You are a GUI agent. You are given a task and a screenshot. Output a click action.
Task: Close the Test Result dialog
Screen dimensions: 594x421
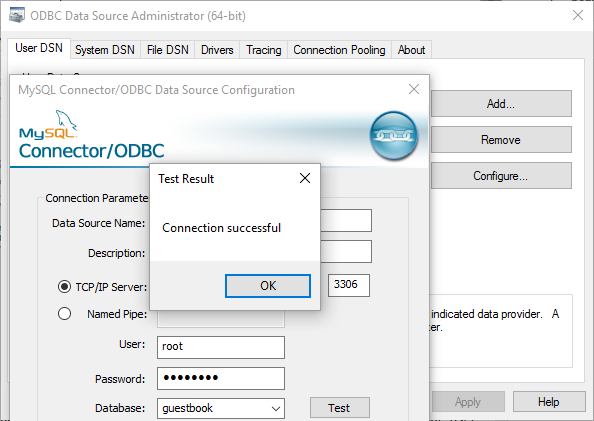pyautogui.click(x=305, y=178)
